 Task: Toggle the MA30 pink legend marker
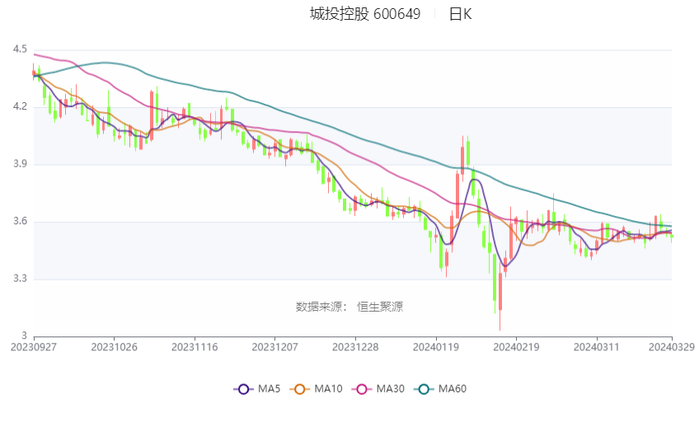361,388
